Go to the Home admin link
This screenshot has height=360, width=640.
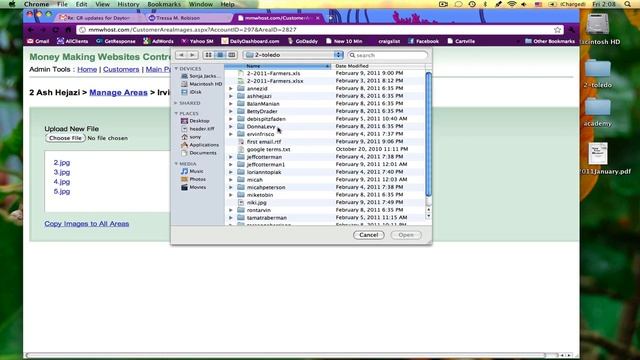(87, 69)
